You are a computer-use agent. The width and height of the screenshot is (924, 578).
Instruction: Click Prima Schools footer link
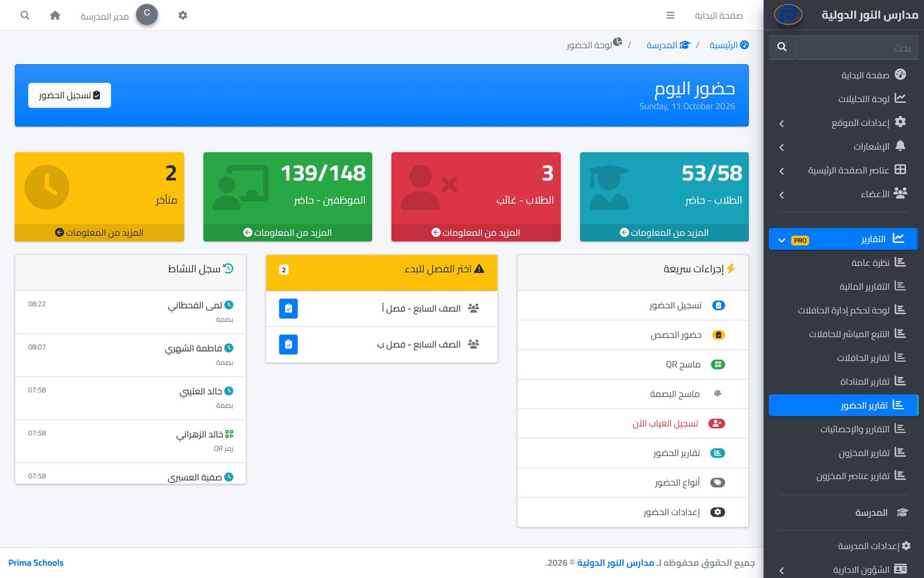[36, 563]
